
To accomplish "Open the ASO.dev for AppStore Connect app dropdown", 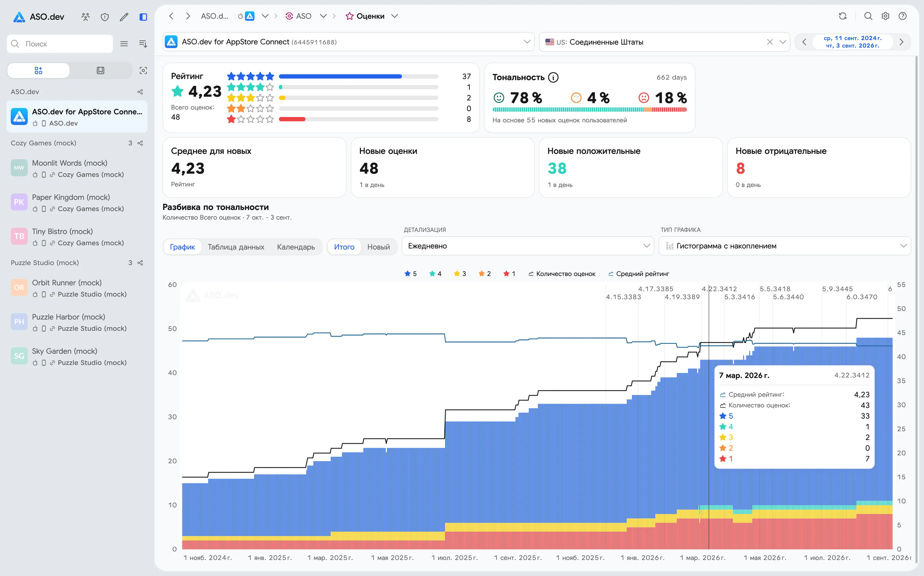I will (348, 42).
